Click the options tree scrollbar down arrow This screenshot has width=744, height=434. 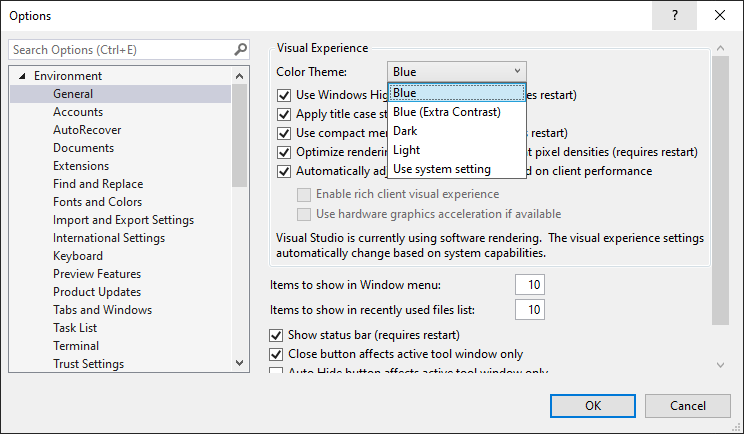[x=240, y=363]
